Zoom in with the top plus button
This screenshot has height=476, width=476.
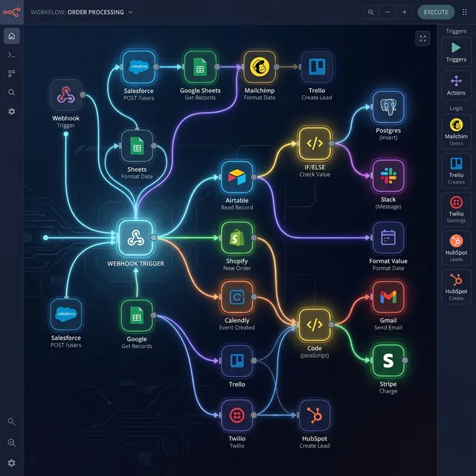coord(405,12)
